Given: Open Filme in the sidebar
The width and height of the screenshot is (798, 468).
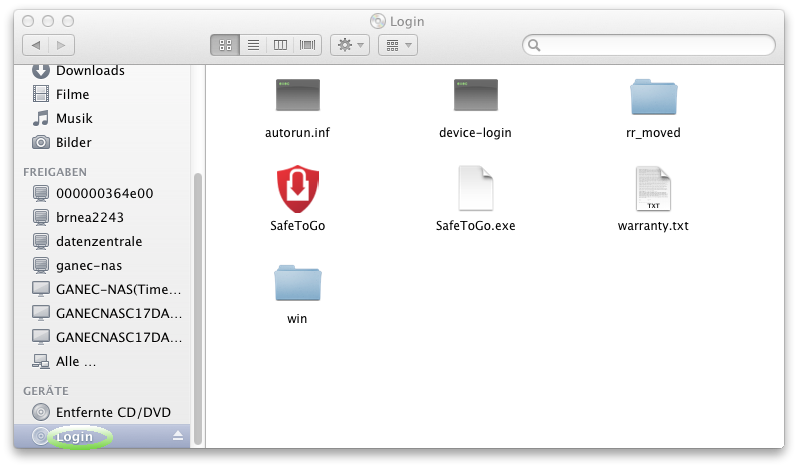Looking at the screenshot, I should [102, 95].
